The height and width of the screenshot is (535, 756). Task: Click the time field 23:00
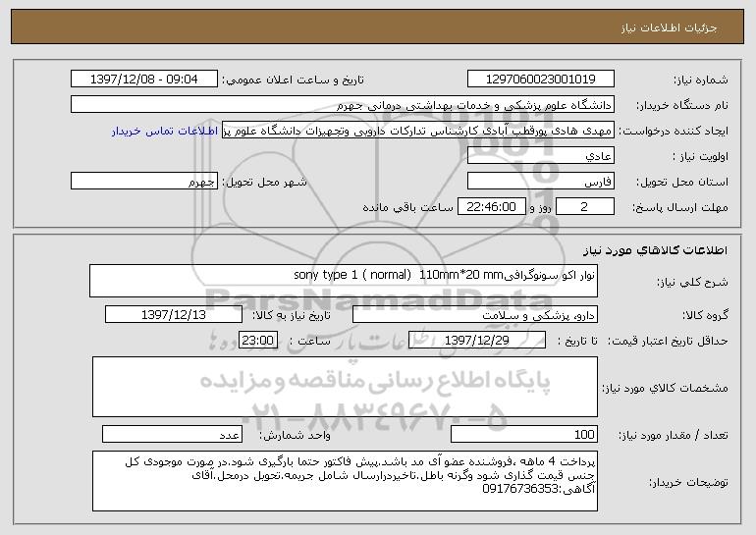tap(258, 341)
